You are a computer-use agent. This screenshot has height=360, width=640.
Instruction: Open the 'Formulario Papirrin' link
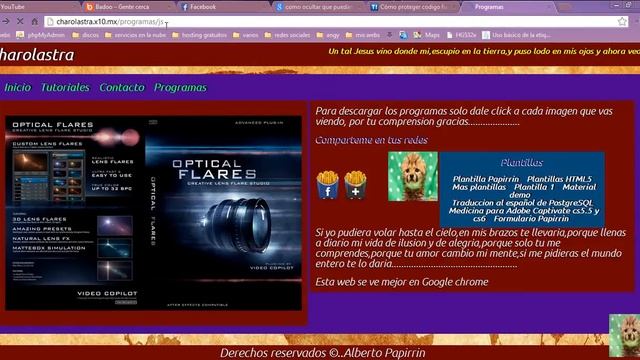click(x=531, y=219)
